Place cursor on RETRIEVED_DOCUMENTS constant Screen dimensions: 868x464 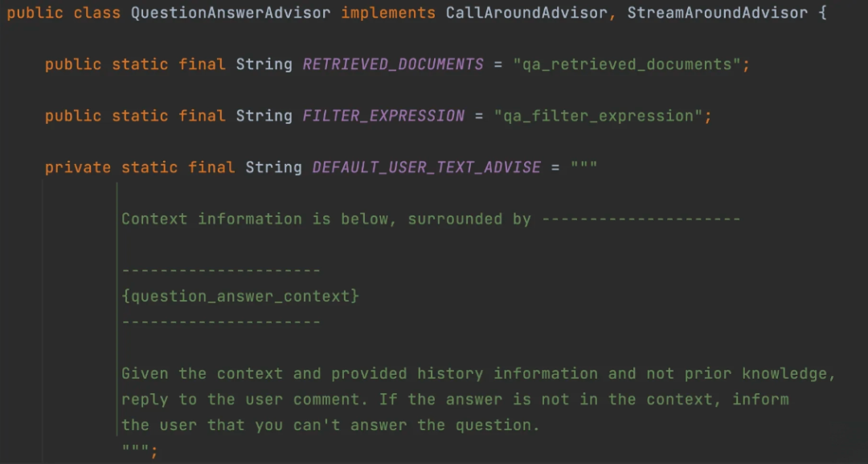click(x=393, y=64)
